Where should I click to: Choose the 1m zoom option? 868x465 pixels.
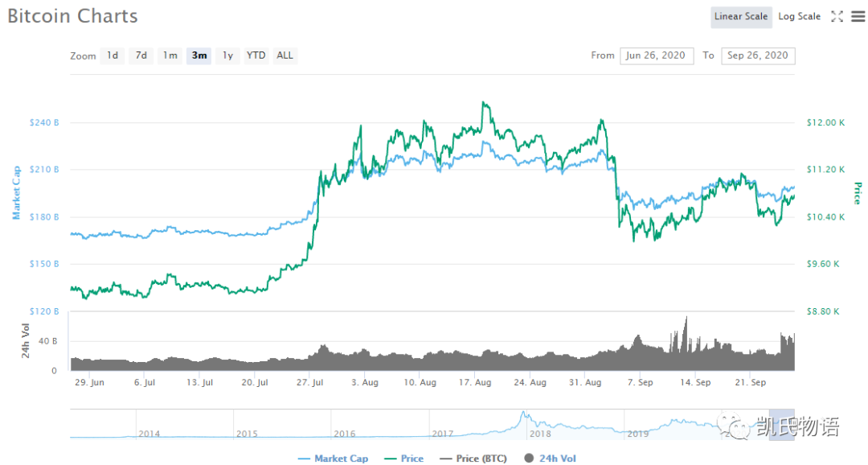[170, 56]
